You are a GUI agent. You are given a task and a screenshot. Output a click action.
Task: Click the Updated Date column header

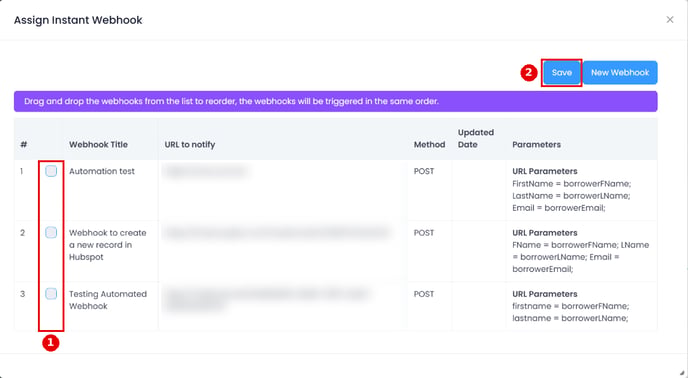(x=476, y=138)
